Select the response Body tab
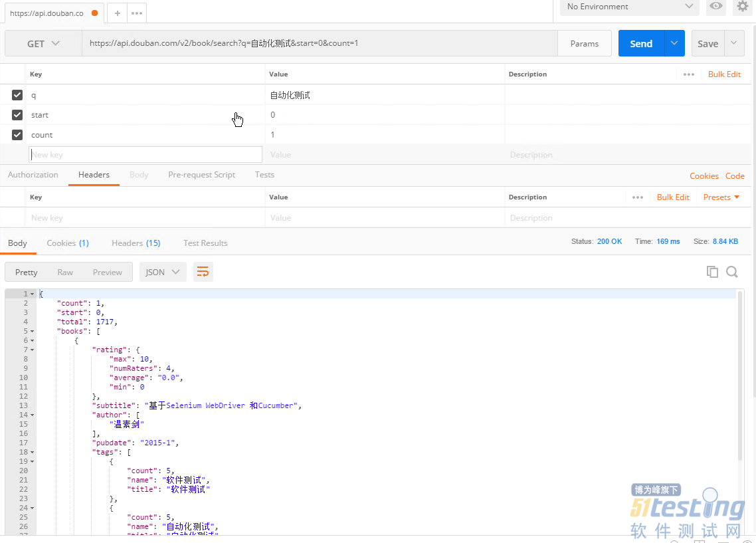Viewport: 756px width, 543px height. (17, 243)
